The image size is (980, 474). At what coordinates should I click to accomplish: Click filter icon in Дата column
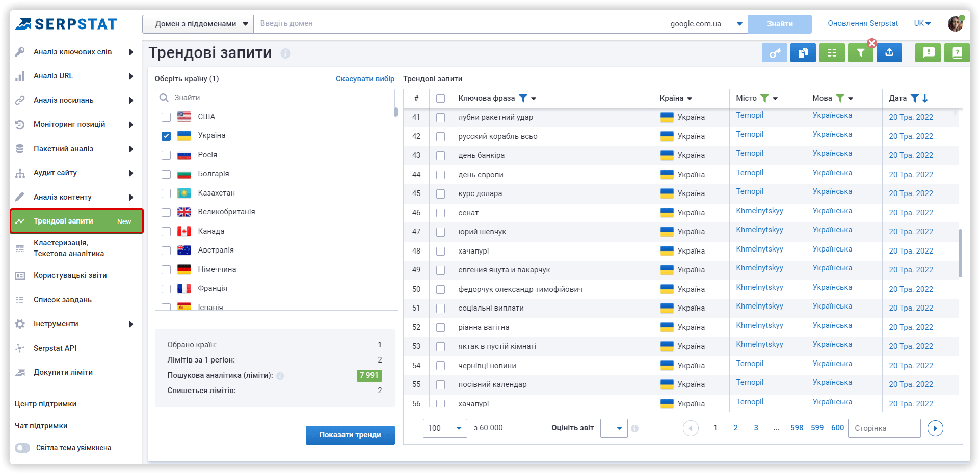pyautogui.click(x=914, y=98)
